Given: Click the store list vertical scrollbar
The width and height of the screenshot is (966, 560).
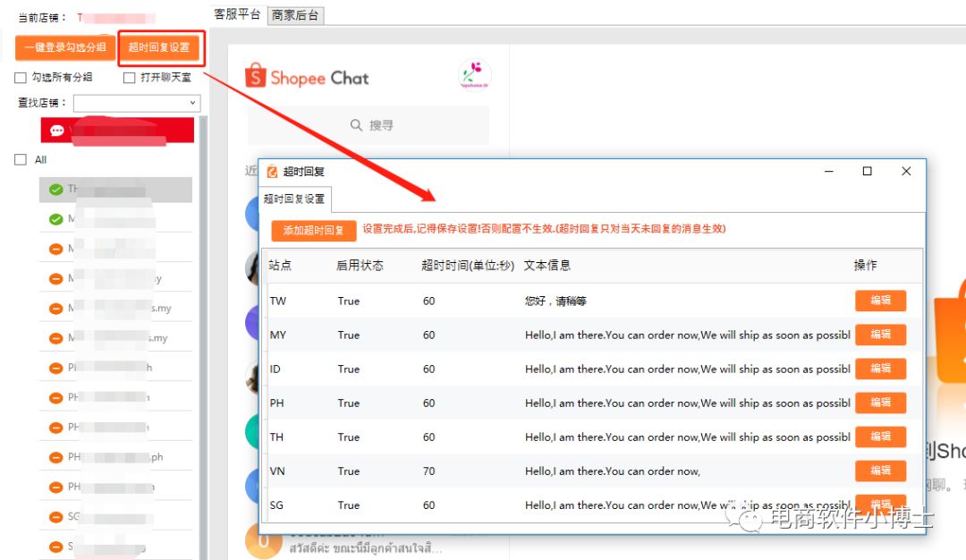Looking at the screenshot, I should [x=203, y=337].
